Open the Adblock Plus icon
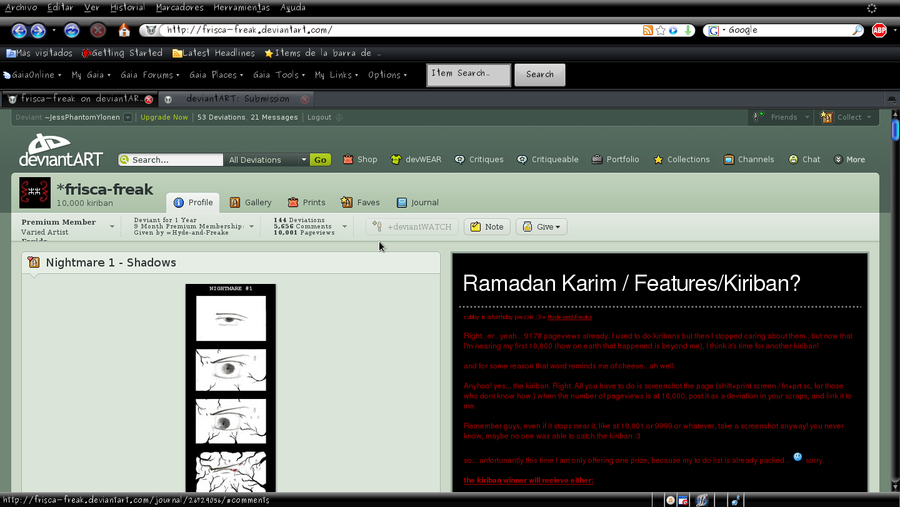 [x=879, y=30]
